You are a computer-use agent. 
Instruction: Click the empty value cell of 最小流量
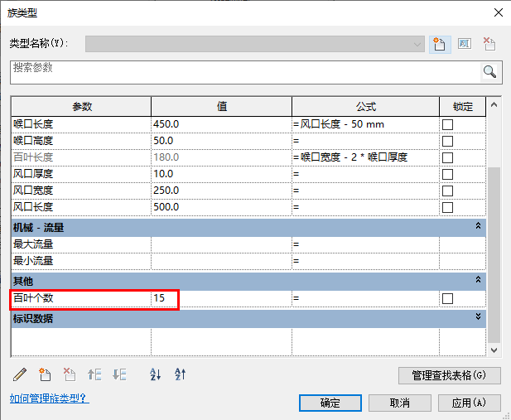222,261
